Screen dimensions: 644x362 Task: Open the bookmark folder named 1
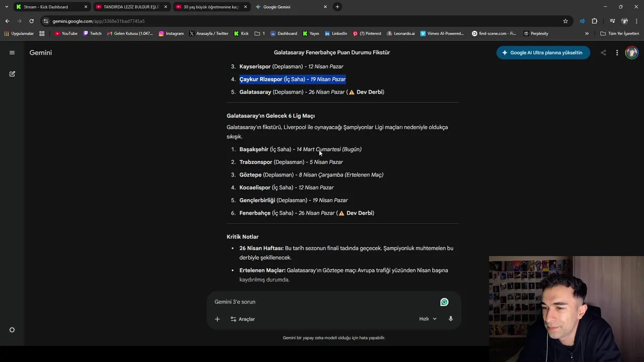coord(260,34)
